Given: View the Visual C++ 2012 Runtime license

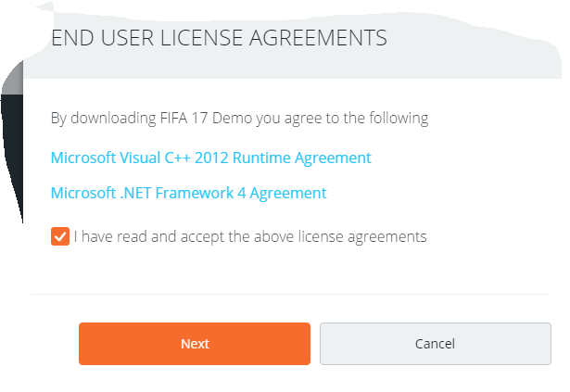Looking at the screenshot, I should (x=210, y=158).
